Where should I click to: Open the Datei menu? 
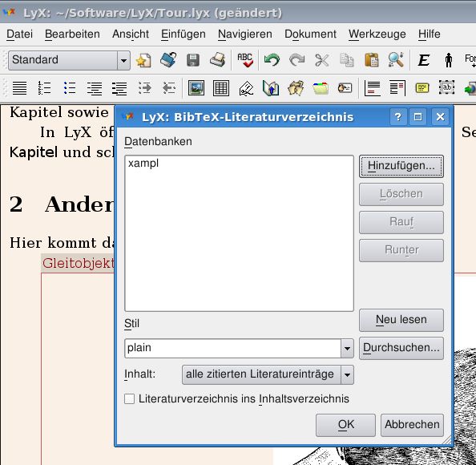[19, 34]
